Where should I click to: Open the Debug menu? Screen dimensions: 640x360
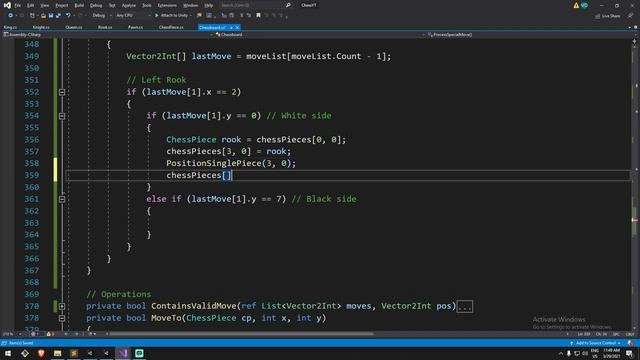(96, 5)
